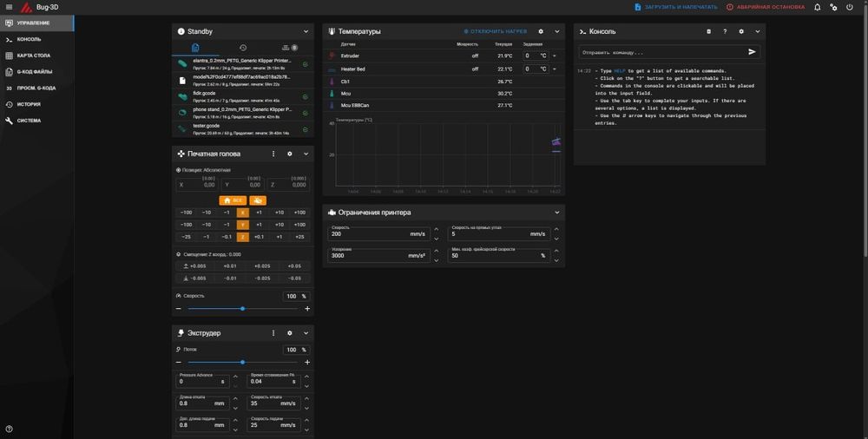The image size is (868, 439).
Task: Open Консоль page in sidebar
Action: (36, 39)
